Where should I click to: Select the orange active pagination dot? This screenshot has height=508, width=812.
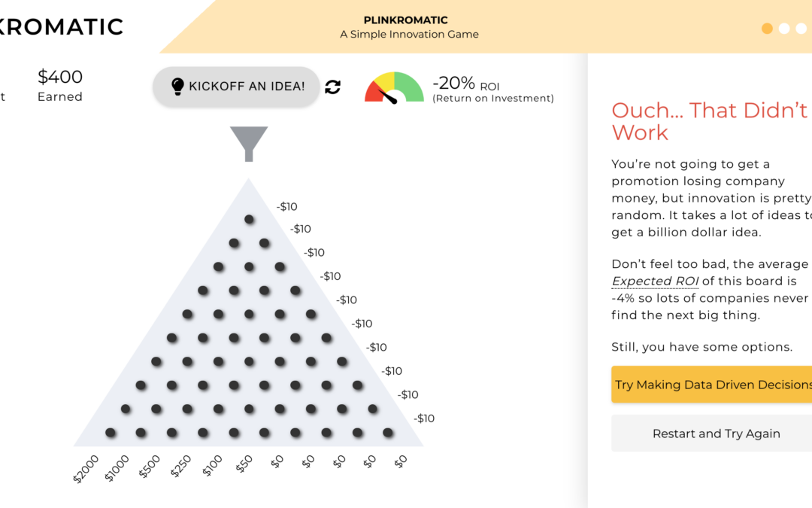click(767, 29)
